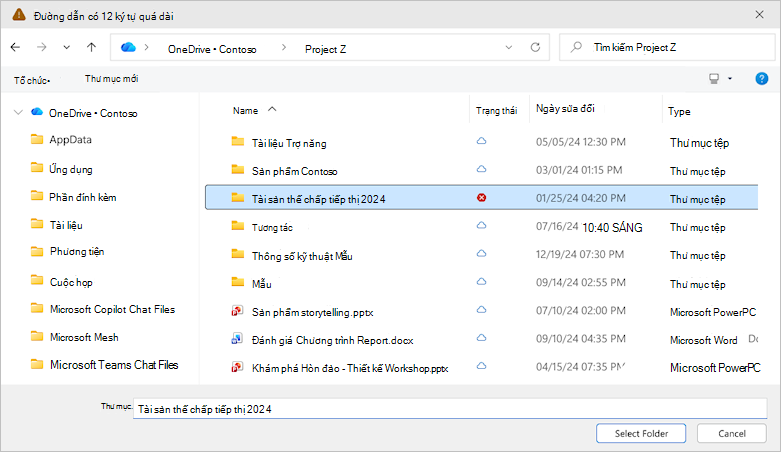Image resolution: width=781 pixels, height=452 pixels.
Task: Go back with the left arrow
Action: tap(15, 47)
